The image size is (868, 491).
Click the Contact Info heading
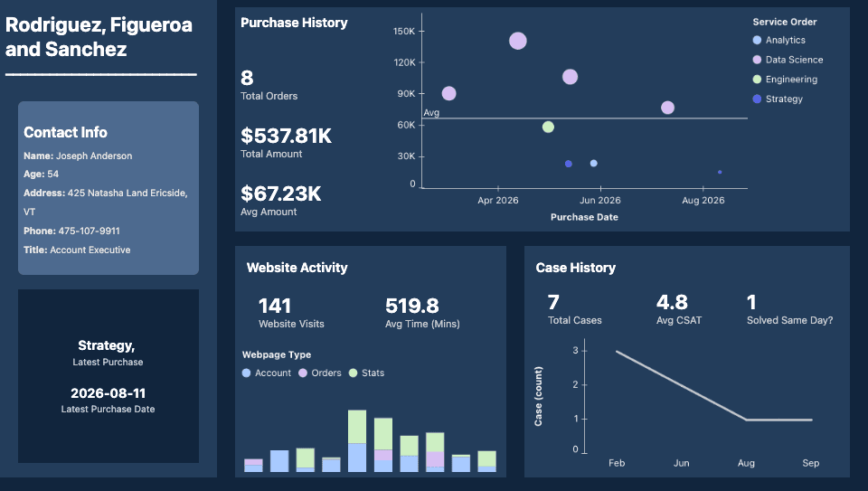tap(65, 132)
